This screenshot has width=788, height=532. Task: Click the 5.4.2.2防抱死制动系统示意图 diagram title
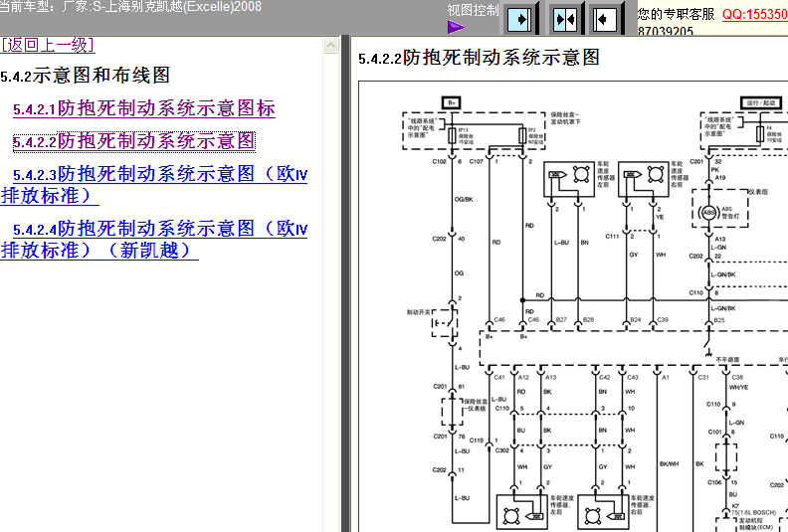tap(479, 58)
